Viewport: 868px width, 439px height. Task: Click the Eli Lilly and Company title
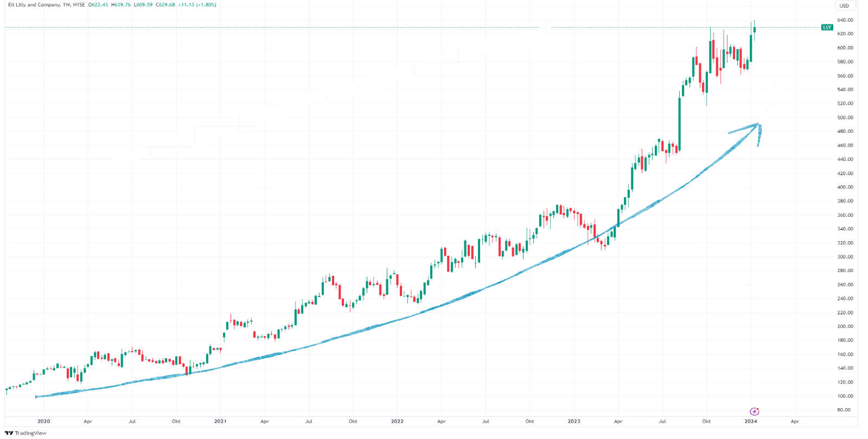tap(34, 5)
